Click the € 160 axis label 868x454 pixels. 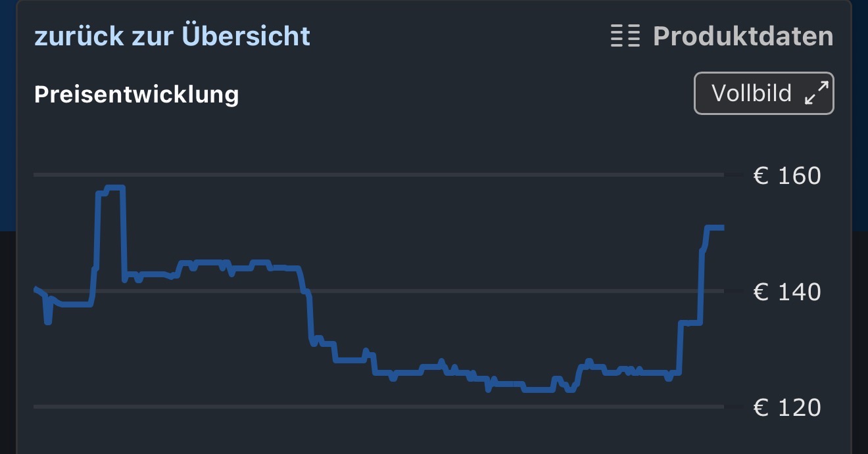tap(786, 175)
